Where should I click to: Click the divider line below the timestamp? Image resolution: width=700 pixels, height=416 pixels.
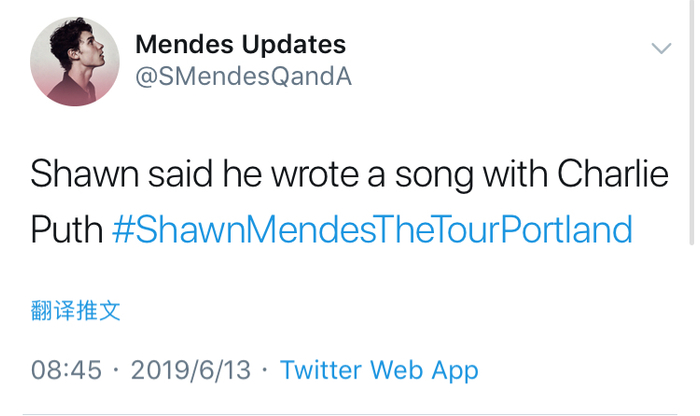tap(350, 413)
